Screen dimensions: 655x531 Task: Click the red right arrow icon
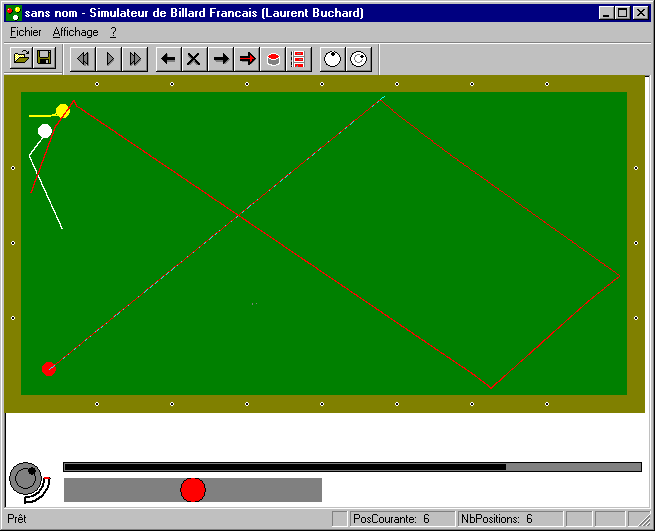coord(246,59)
